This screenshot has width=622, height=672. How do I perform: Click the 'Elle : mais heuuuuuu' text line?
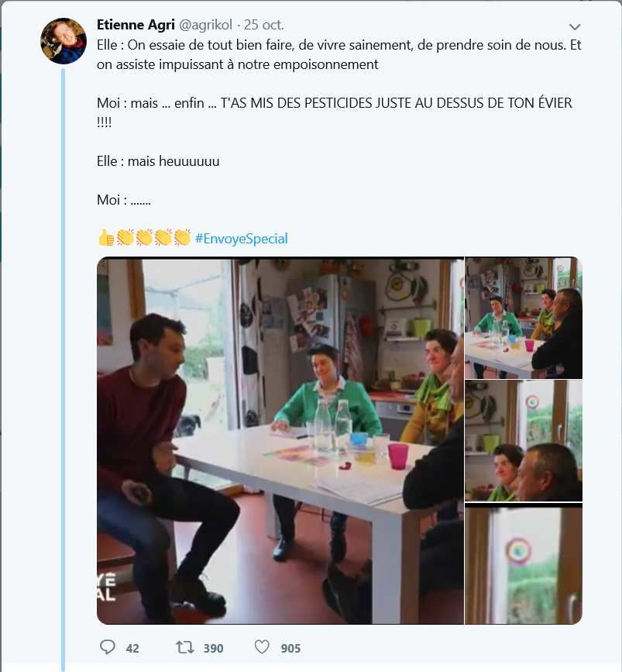click(x=158, y=161)
